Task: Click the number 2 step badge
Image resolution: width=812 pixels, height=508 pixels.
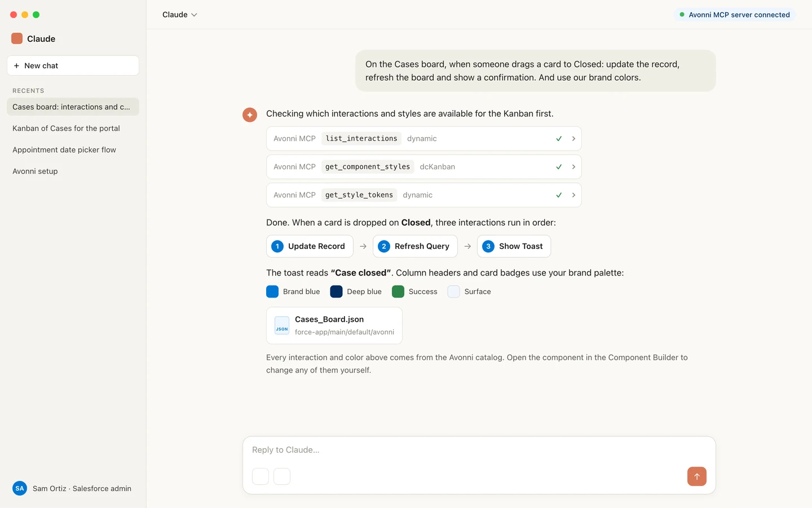Action: (384, 246)
